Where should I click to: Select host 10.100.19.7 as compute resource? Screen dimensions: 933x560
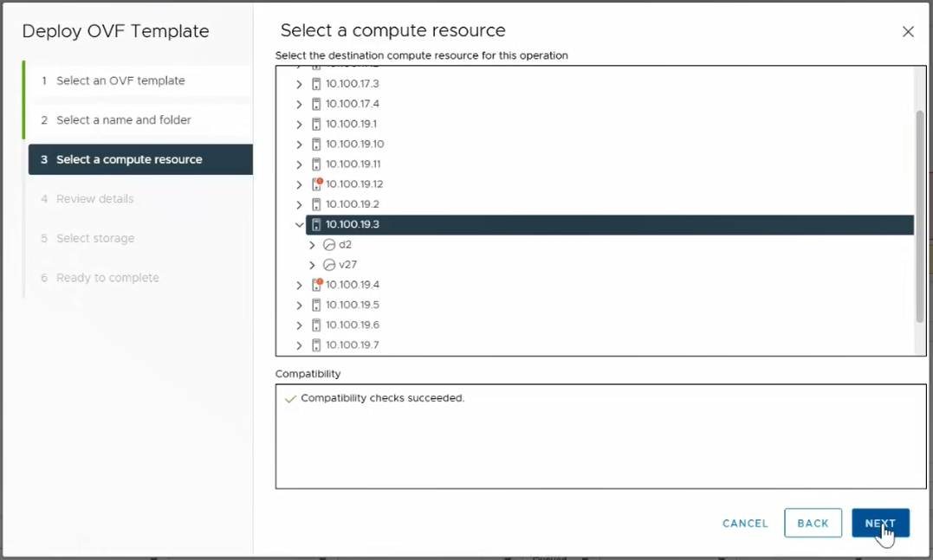(x=353, y=345)
